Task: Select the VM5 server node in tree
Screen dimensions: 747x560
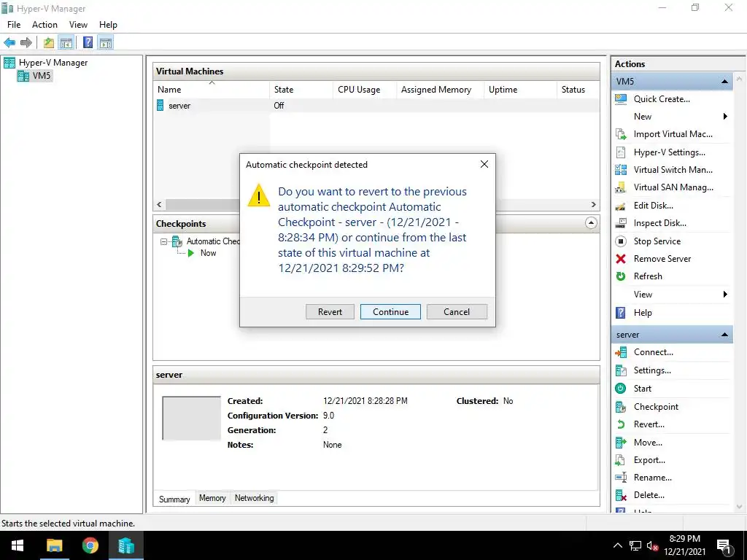Action: (35, 76)
